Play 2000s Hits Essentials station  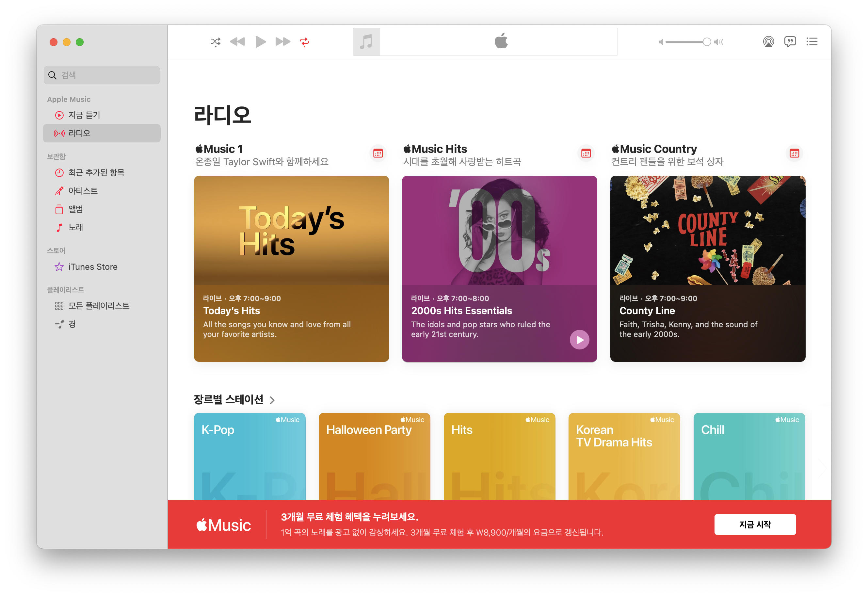click(579, 340)
